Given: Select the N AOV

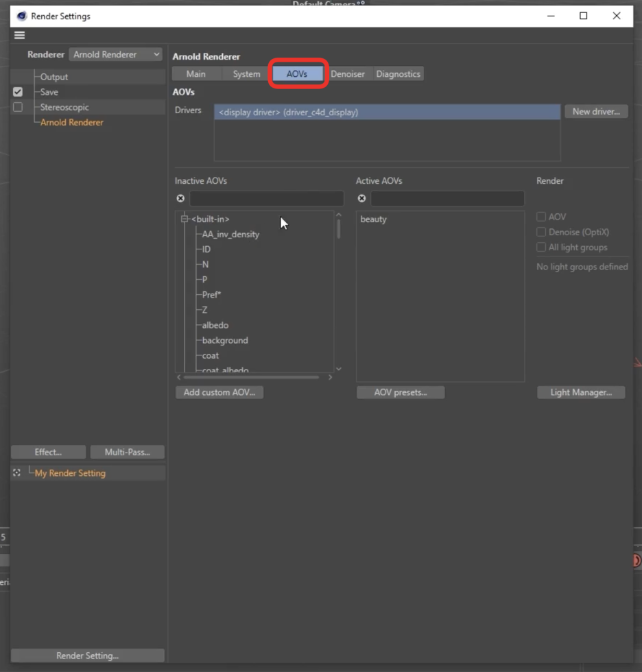Looking at the screenshot, I should tap(205, 265).
